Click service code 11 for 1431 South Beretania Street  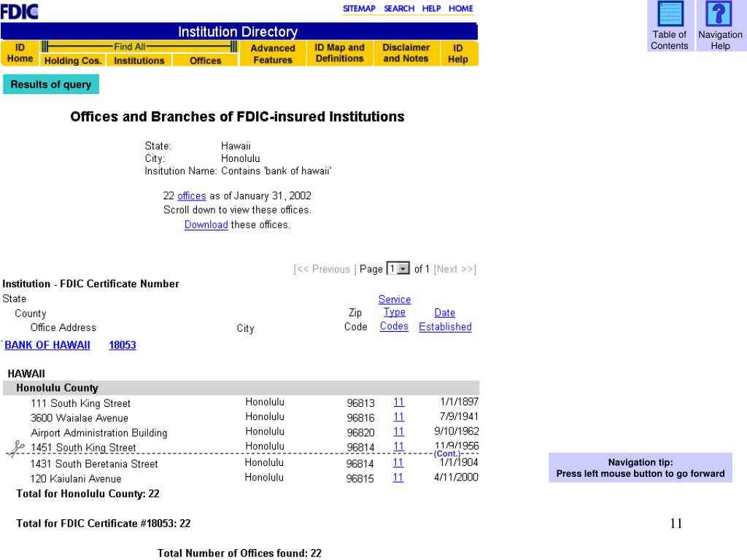pyautogui.click(x=398, y=462)
